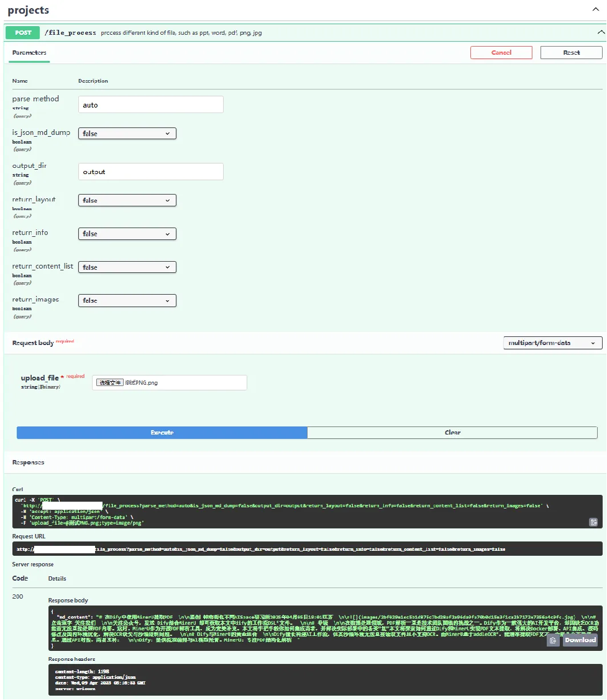The height and width of the screenshot is (700, 607).
Task: Collapse the projects section chevron
Action: coord(596,10)
